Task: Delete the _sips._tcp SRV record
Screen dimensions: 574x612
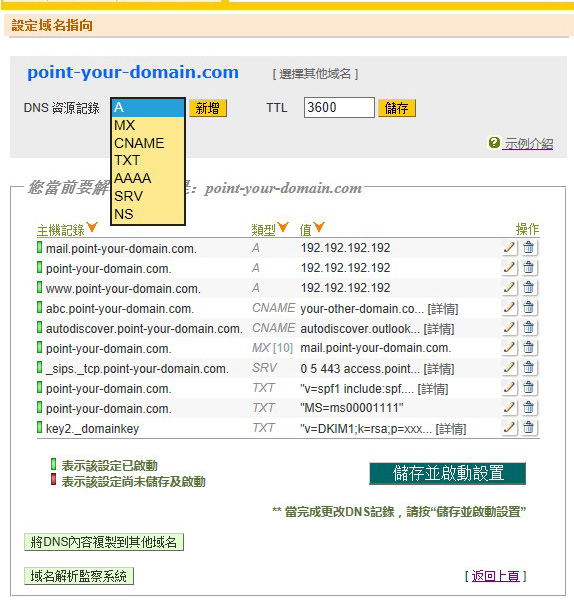Action: click(x=528, y=367)
